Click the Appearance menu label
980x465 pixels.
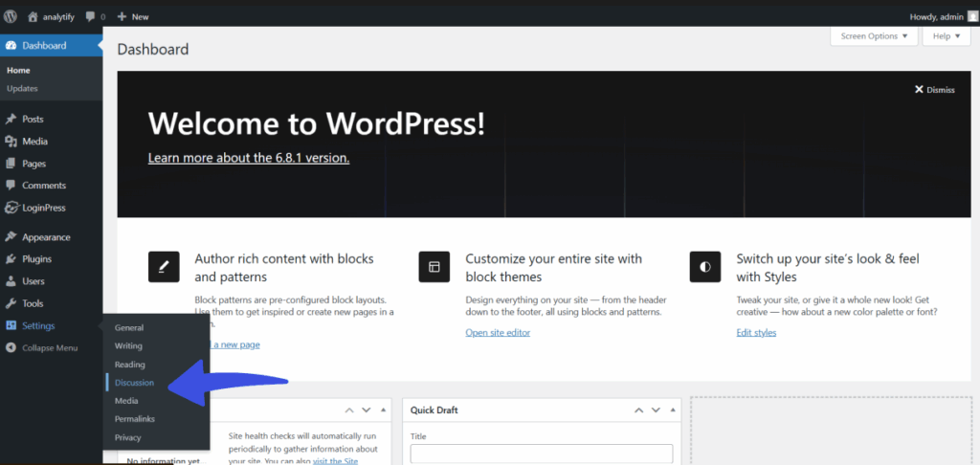tap(46, 237)
